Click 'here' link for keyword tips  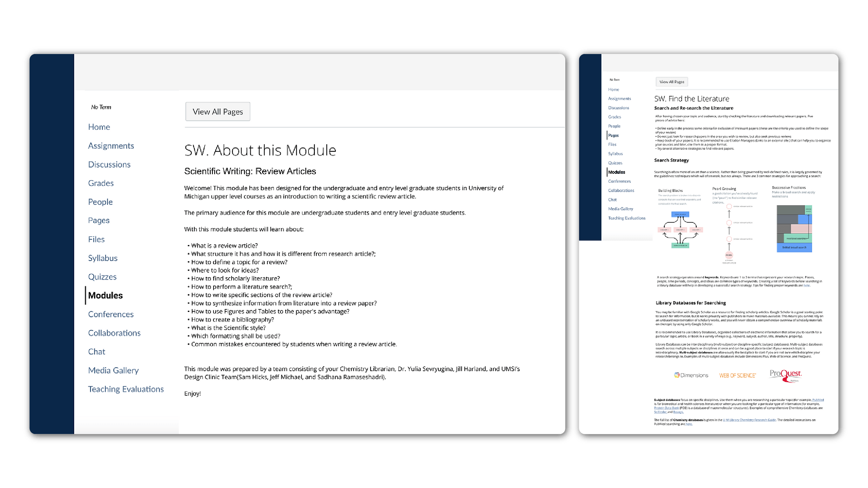pos(806,285)
